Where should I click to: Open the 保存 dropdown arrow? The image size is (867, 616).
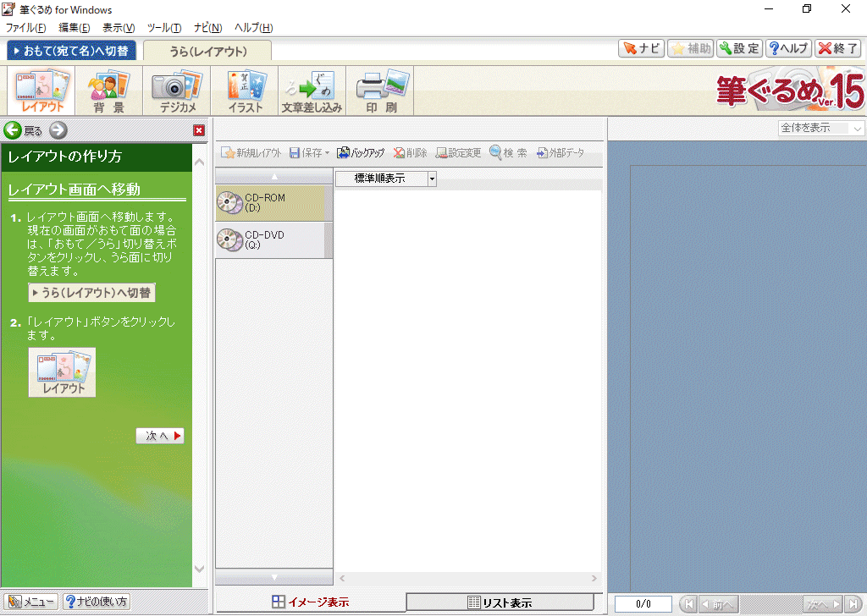tap(327, 153)
